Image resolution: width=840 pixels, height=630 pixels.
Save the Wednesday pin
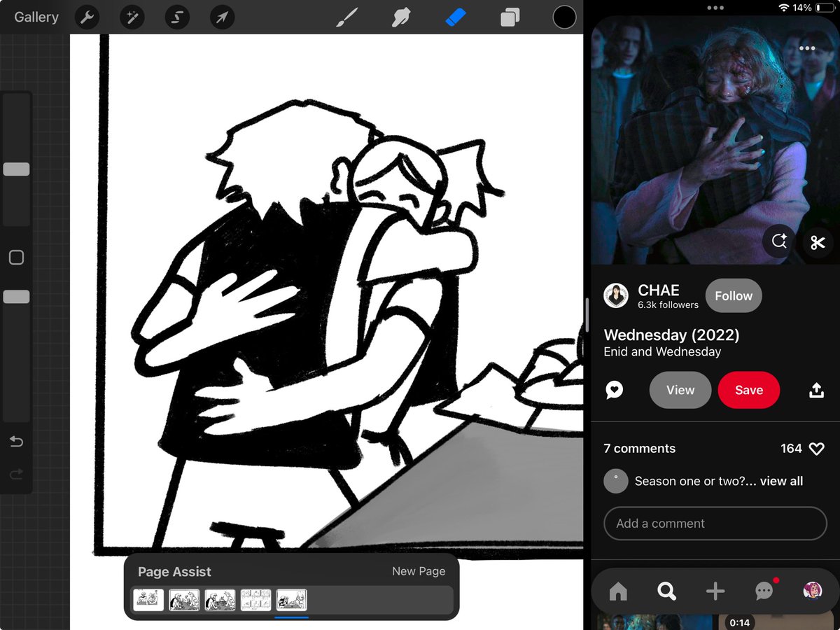(749, 390)
